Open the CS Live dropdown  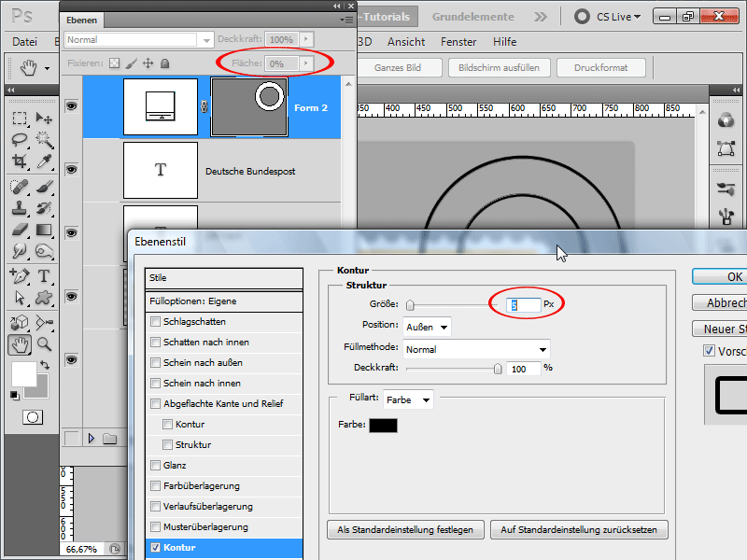tap(618, 17)
